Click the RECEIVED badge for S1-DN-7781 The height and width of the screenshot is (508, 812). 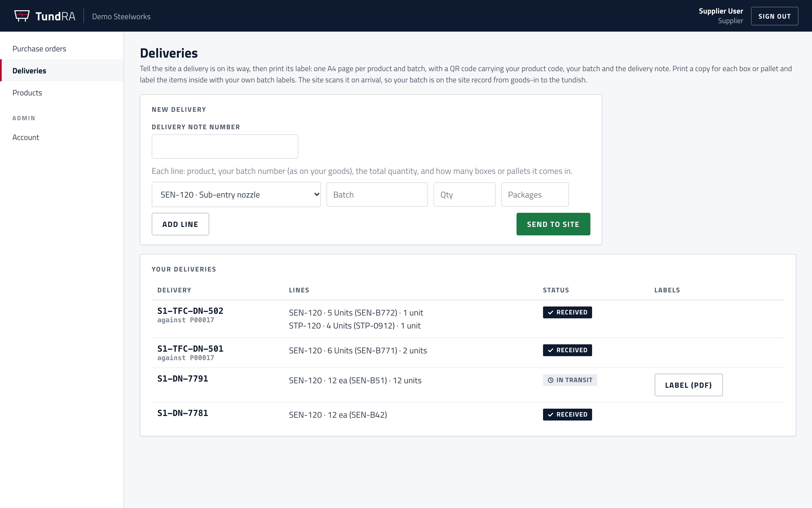567,415
